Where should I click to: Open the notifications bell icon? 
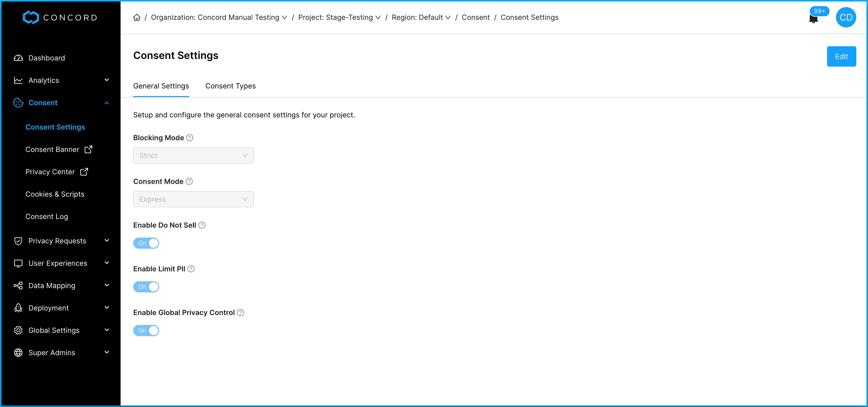click(x=813, y=19)
